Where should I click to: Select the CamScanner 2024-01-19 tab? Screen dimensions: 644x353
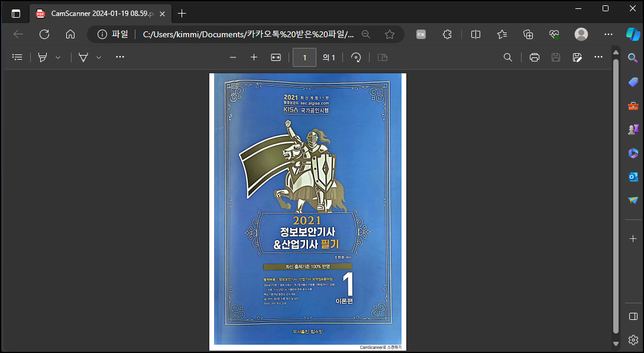click(101, 14)
